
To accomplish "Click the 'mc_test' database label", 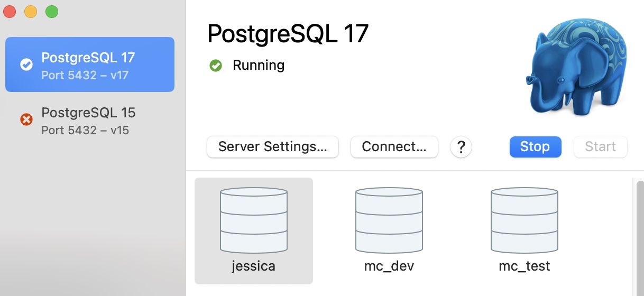I will (525, 266).
